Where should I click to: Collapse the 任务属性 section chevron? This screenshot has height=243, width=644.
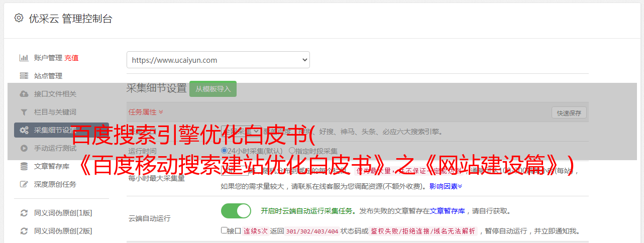[161, 112]
